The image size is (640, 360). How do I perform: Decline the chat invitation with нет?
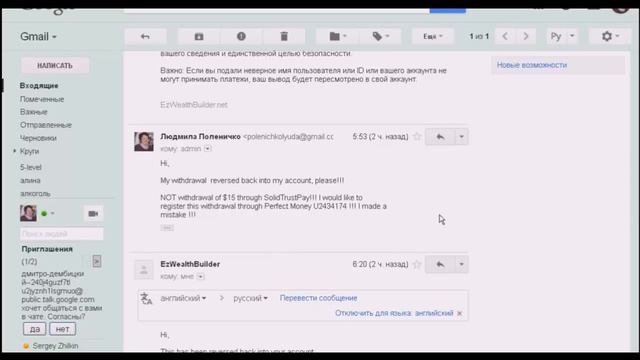tap(62, 329)
